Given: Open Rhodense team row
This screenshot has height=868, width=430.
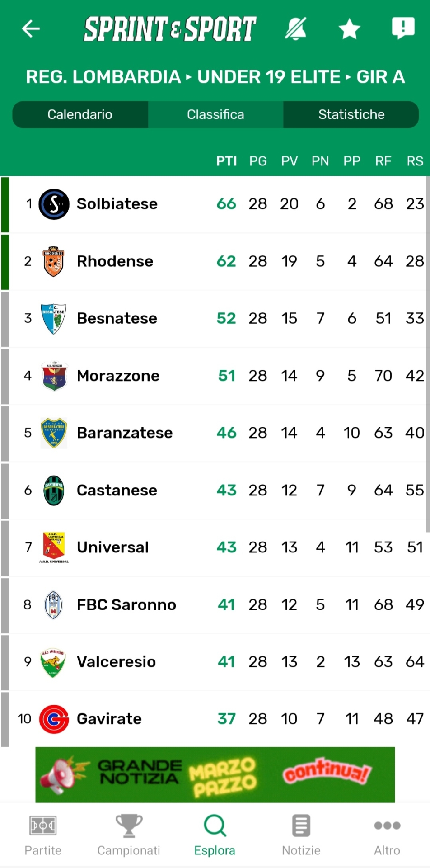Looking at the screenshot, I should tap(115, 261).
